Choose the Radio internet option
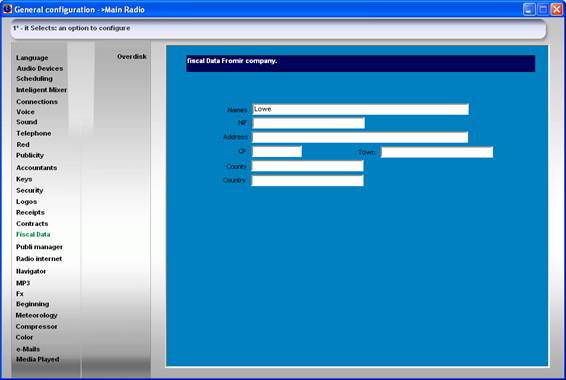Viewport: 566px width, 380px height. (39, 259)
